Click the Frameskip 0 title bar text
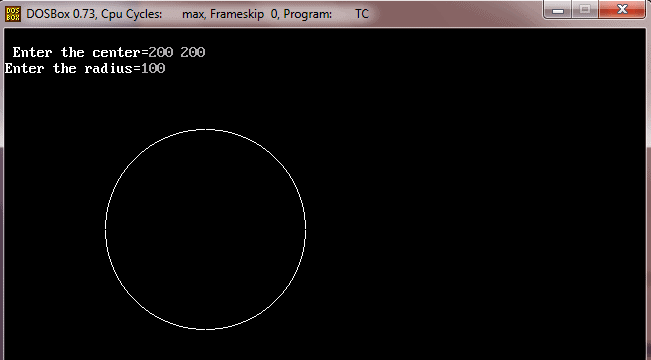Screen dimensions: 651x360 pyautogui.click(x=244, y=14)
